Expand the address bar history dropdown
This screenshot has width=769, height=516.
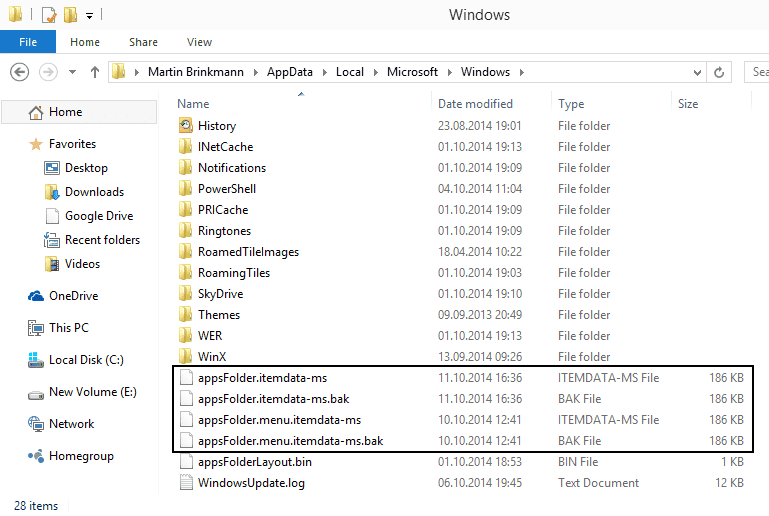click(x=697, y=73)
